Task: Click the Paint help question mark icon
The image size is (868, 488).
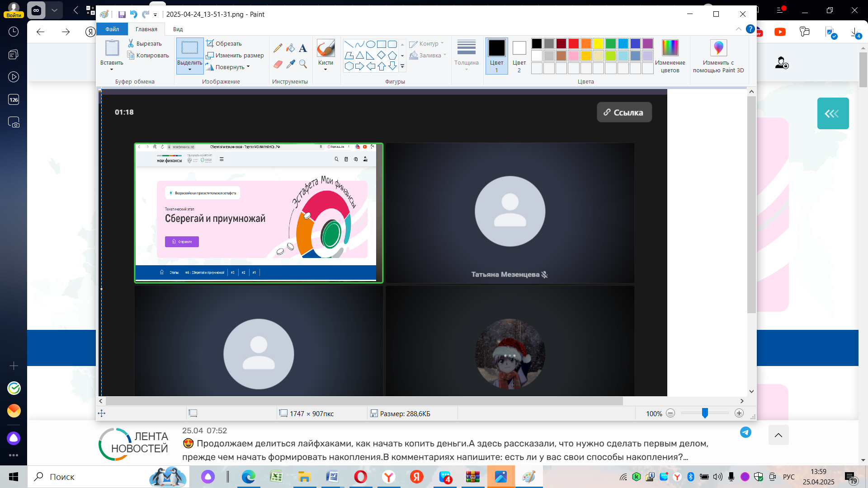Action: coord(750,29)
